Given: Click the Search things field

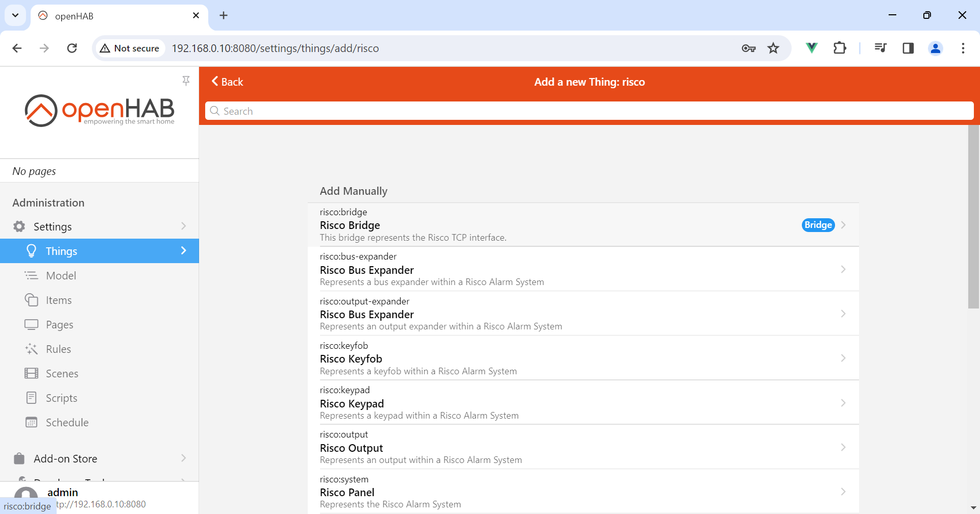Looking at the screenshot, I should (x=590, y=111).
